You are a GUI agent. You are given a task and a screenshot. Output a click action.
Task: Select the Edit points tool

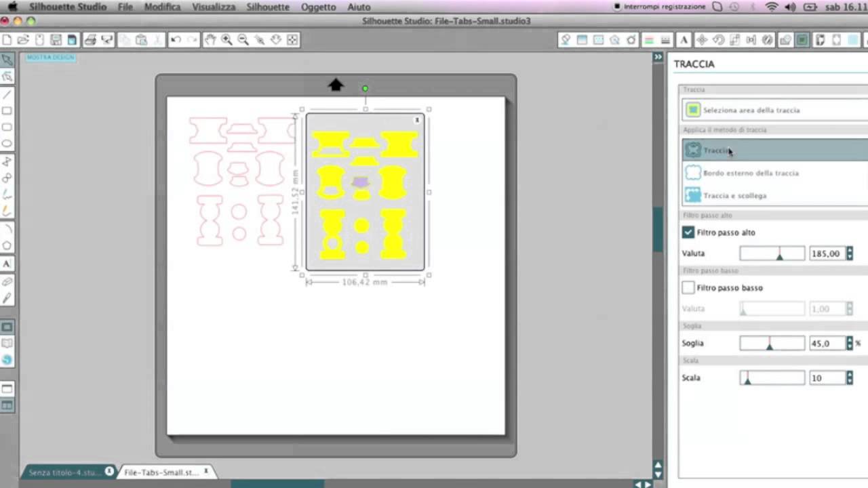pyautogui.click(x=7, y=77)
